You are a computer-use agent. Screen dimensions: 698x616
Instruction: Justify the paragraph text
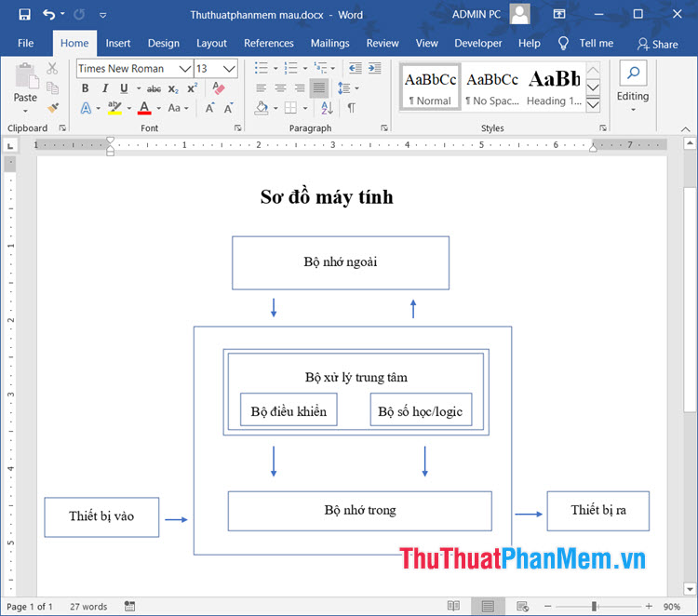[x=319, y=88]
